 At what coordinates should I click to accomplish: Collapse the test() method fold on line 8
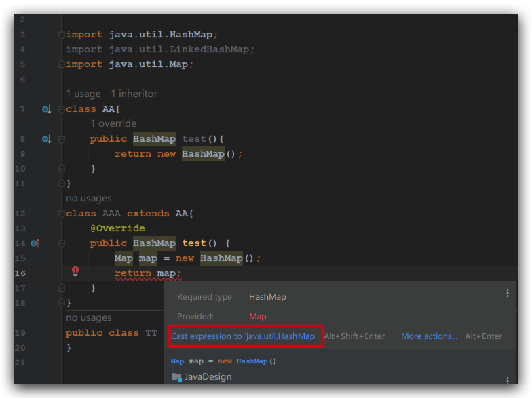[x=62, y=139]
